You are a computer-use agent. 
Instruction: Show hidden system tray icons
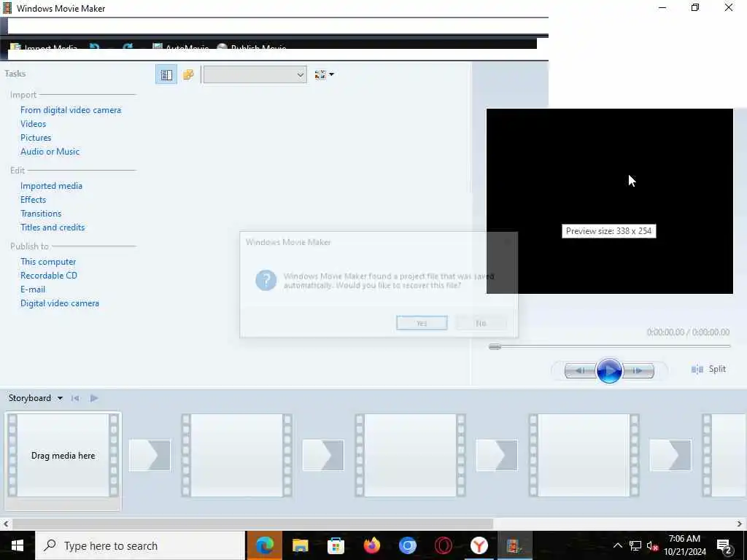click(617, 545)
